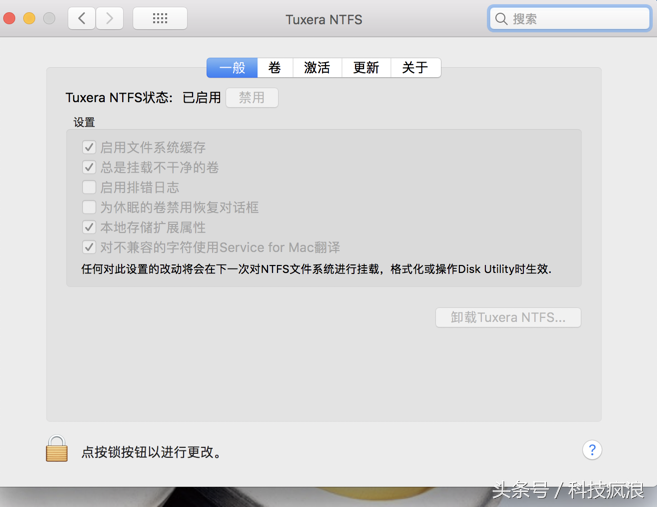The image size is (657, 507).
Task: Toggle 总是挂载不干净的卷 checkbox
Action: point(89,167)
